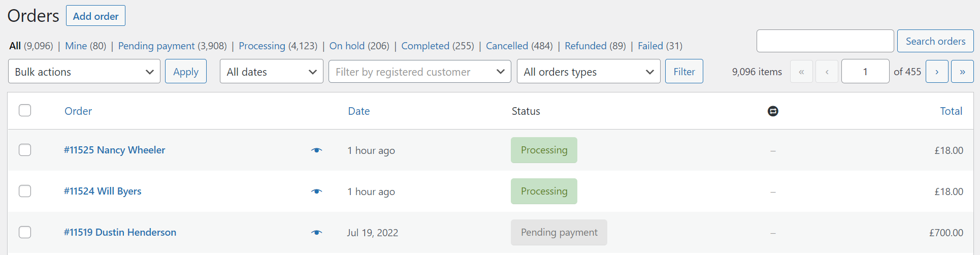
Task: Switch to Pending payment orders view
Action: 156,46
